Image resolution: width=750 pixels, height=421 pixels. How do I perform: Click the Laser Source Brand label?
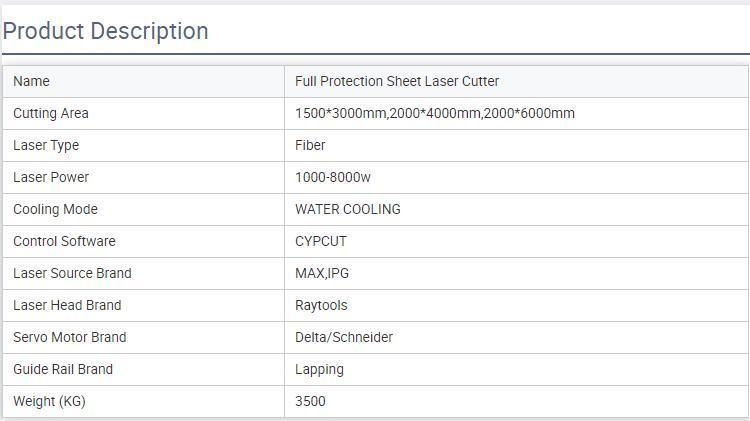tap(72, 273)
